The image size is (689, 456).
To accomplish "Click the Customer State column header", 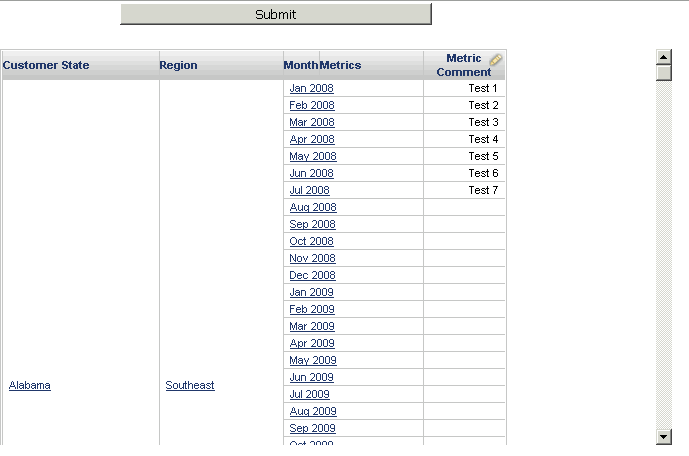I will click(46, 65).
